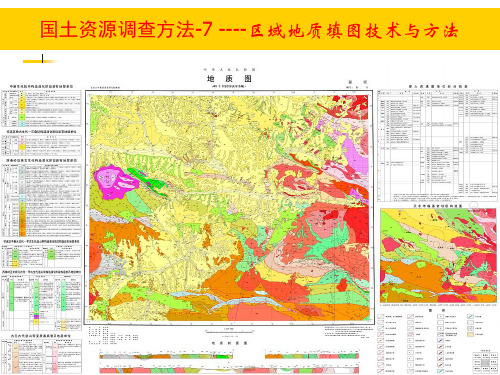Select the intrusive rock table at upper right

[437, 145]
